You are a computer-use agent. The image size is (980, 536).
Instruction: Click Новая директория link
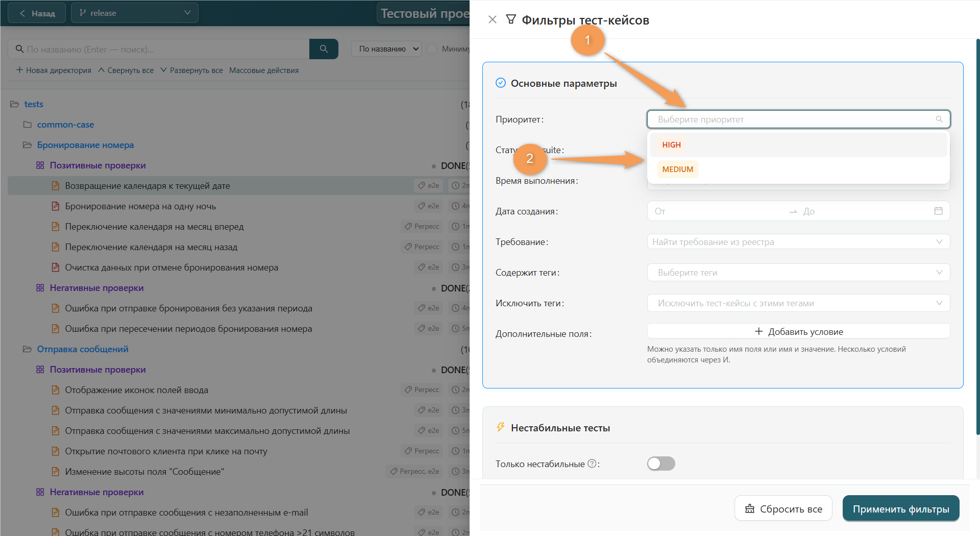pyautogui.click(x=54, y=70)
